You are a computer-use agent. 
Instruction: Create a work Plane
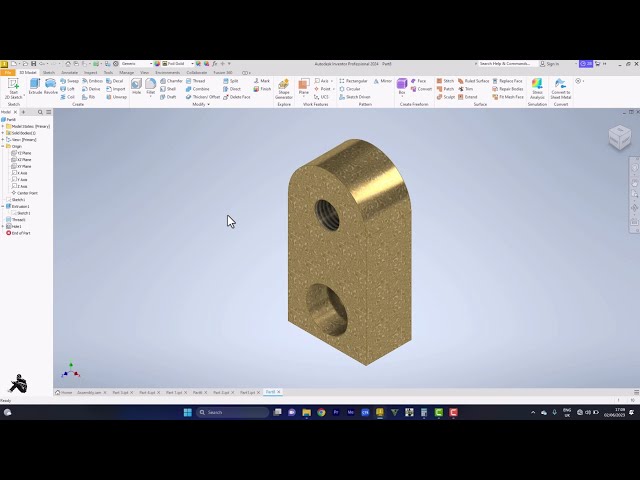coord(303,87)
